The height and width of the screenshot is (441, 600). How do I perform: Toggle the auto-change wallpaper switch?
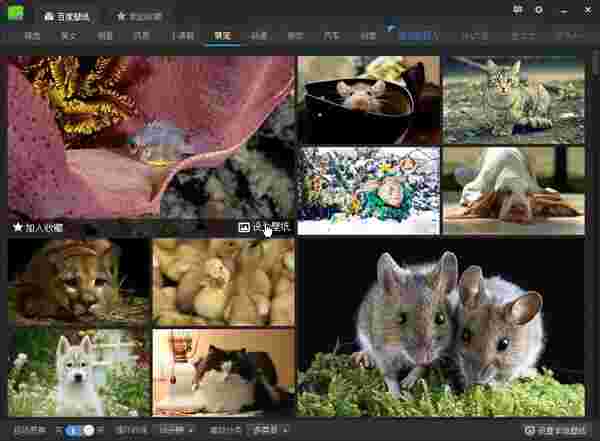pos(82,430)
